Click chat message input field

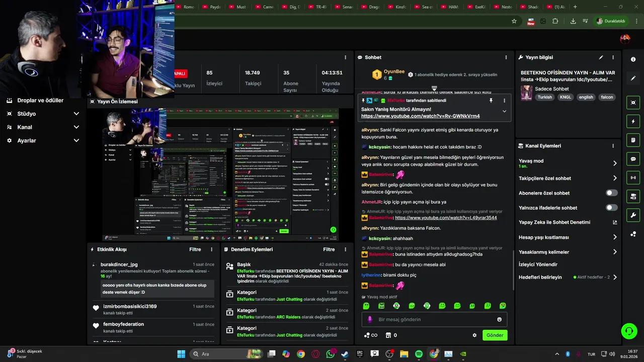pos(434,319)
